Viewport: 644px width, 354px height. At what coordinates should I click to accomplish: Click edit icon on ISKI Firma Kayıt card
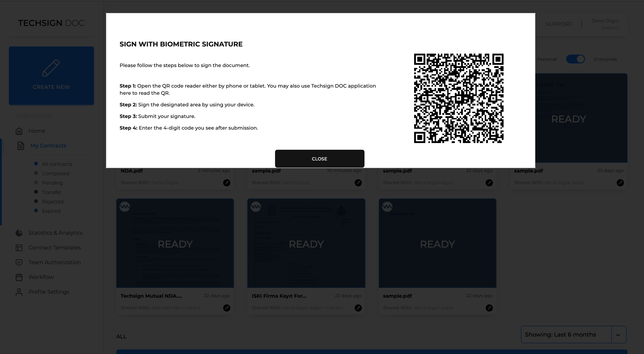[x=358, y=308]
